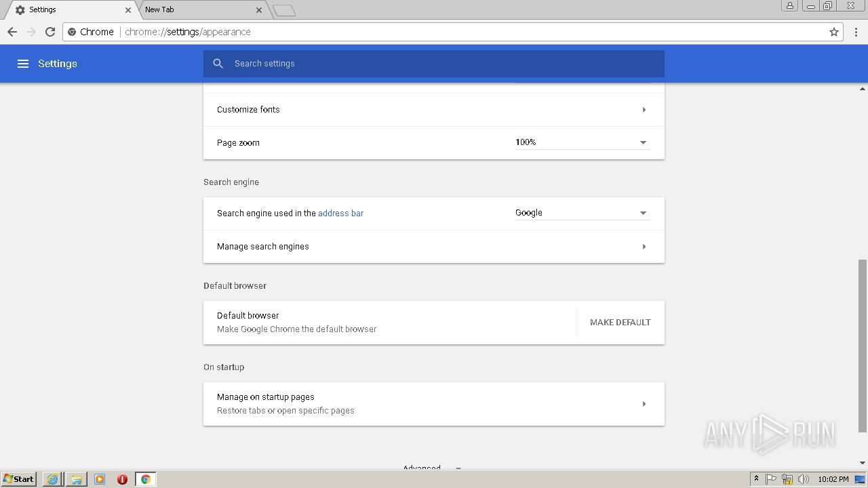Click the Chrome site info icon

click(73, 32)
